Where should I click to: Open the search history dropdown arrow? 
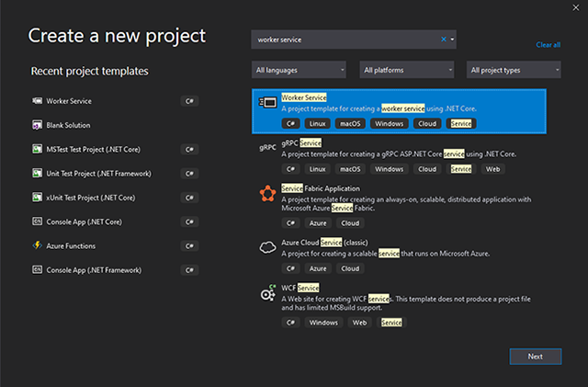pyautogui.click(x=452, y=40)
